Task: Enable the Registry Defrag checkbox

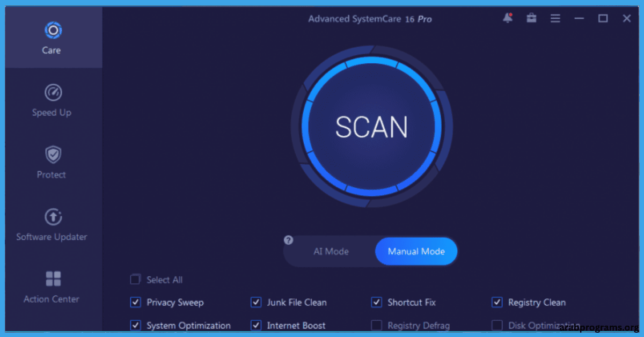Action: pos(377,325)
